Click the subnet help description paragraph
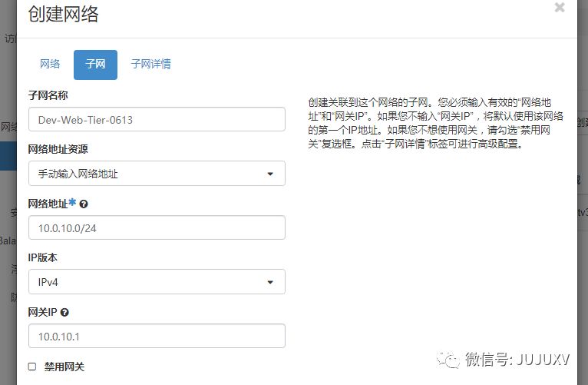This screenshot has height=385, width=588. point(435,123)
